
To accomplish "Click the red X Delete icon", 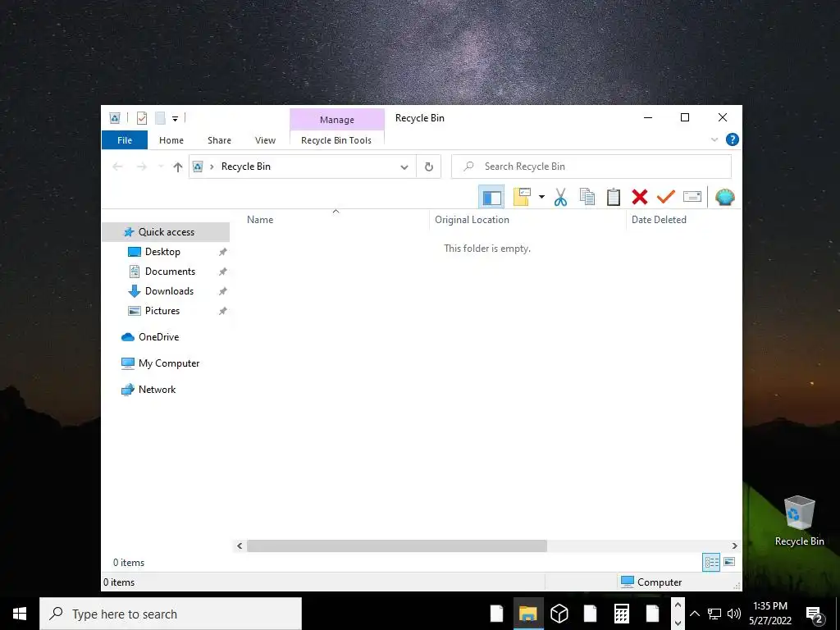I will point(640,197).
